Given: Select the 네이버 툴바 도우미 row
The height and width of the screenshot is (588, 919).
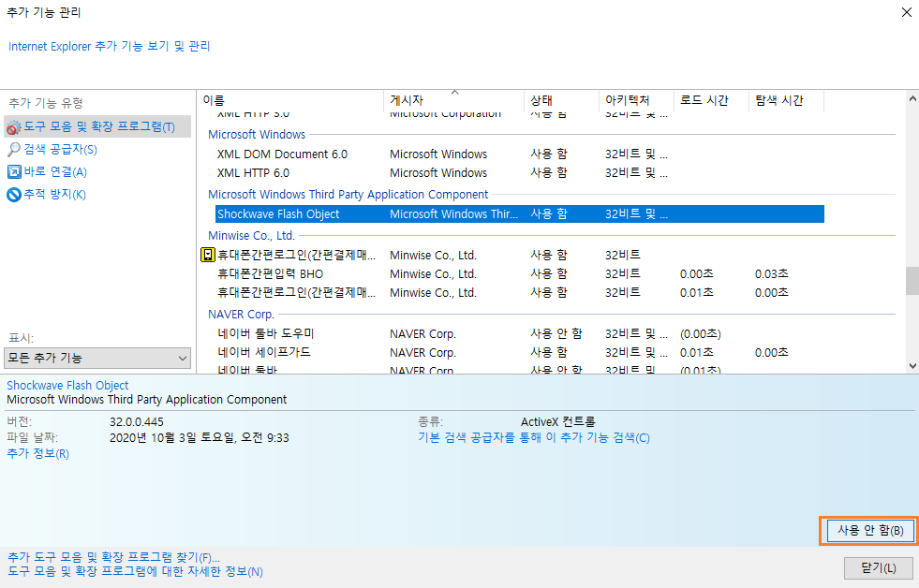Looking at the screenshot, I should pyautogui.click(x=519, y=334).
